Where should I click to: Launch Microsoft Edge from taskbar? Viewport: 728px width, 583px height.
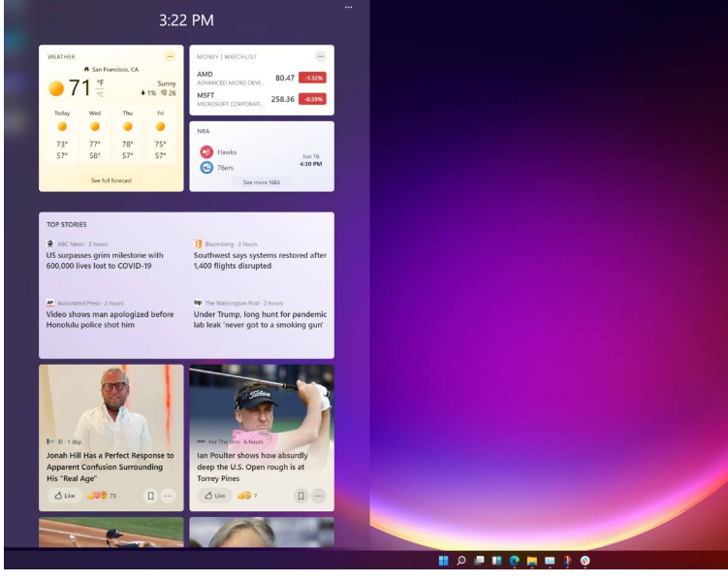(x=515, y=561)
